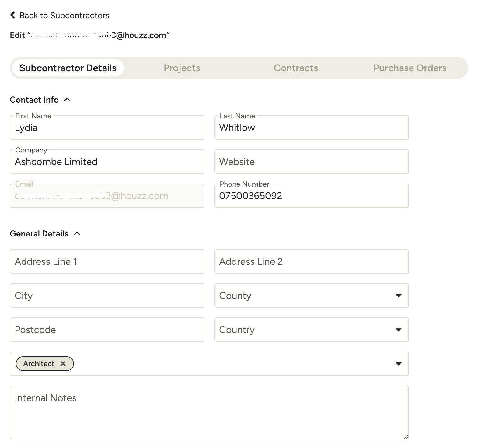This screenshot has height=448, width=485.
Task: Expand the trade tags dropdown arrow
Action: coord(398,364)
